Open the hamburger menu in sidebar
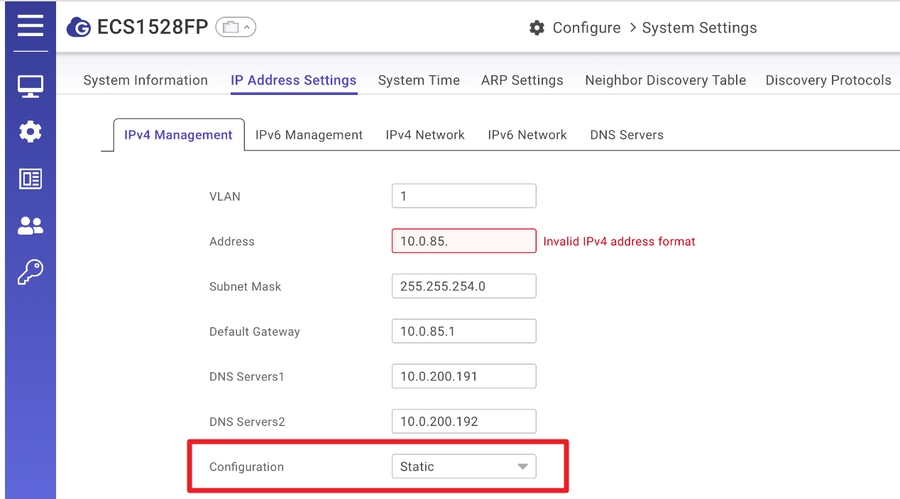The height and width of the screenshot is (499, 900). click(x=30, y=25)
